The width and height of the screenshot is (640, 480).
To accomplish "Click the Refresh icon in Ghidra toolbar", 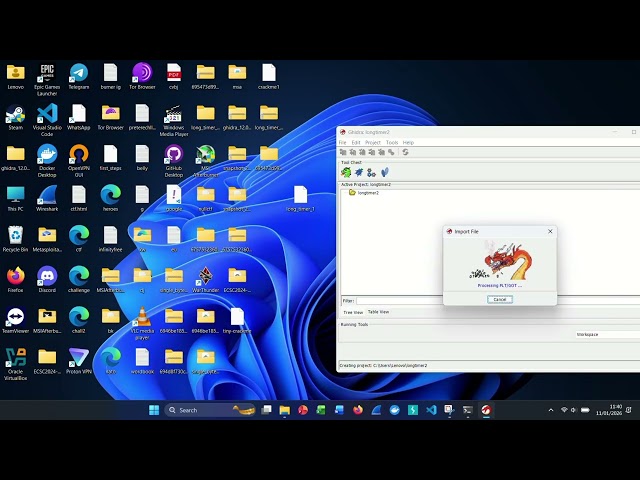I will coord(405,152).
